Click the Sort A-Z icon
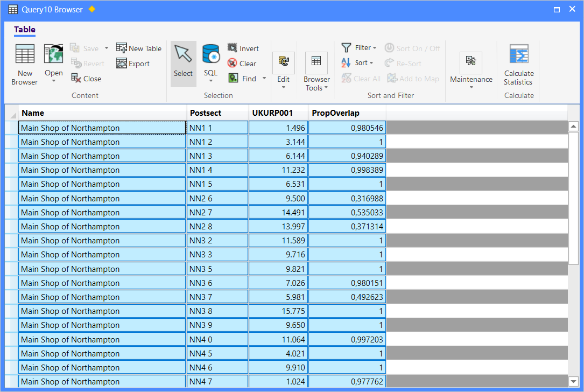 pyautogui.click(x=346, y=62)
